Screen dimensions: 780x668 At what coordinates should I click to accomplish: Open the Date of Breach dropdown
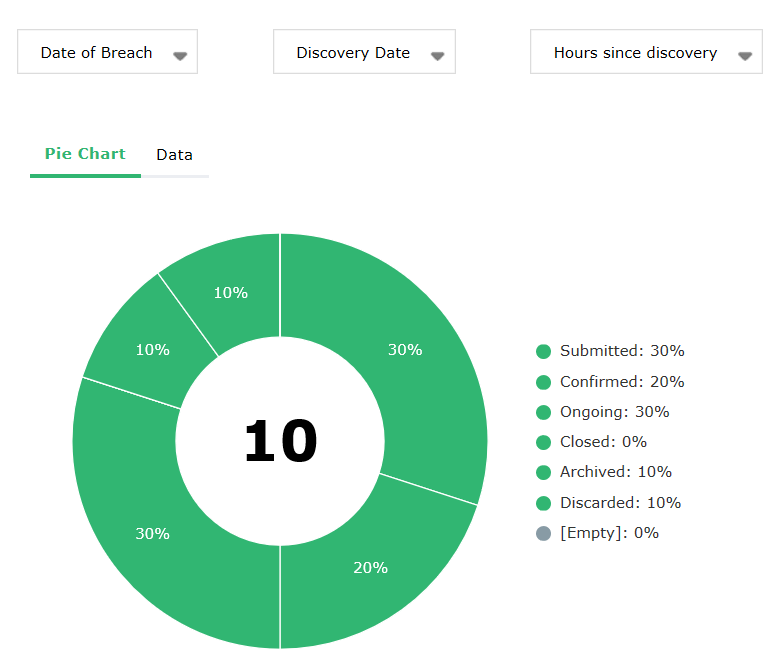pyautogui.click(x=107, y=52)
